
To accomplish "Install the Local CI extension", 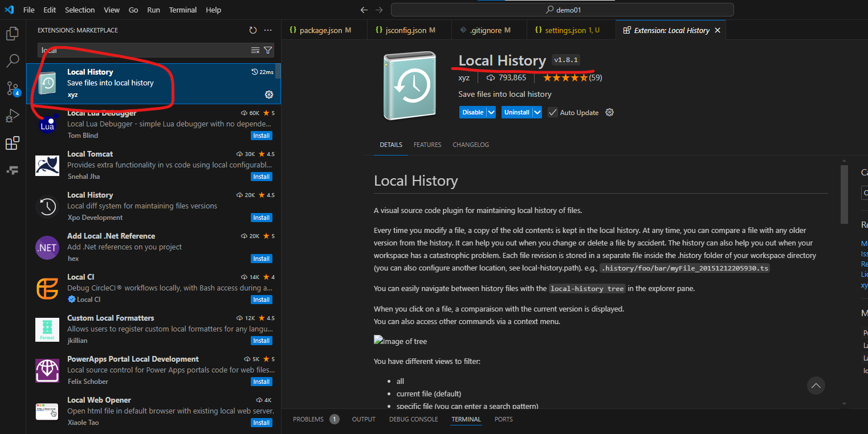I will [262, 300].
